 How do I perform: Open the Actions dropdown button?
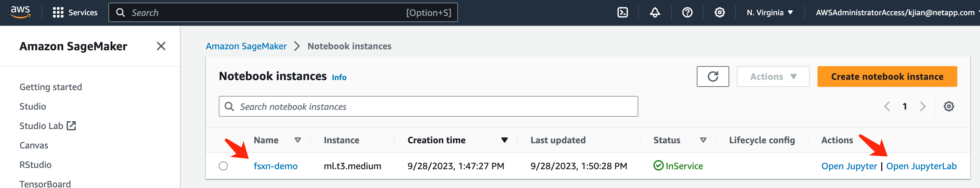pyautogui.click(x=773, y=76)
